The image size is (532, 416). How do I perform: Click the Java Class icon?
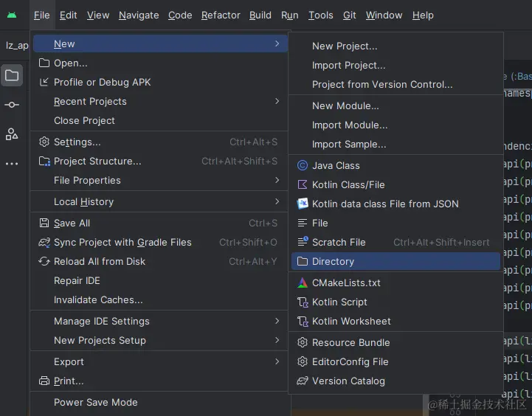(x=302, y=166)
